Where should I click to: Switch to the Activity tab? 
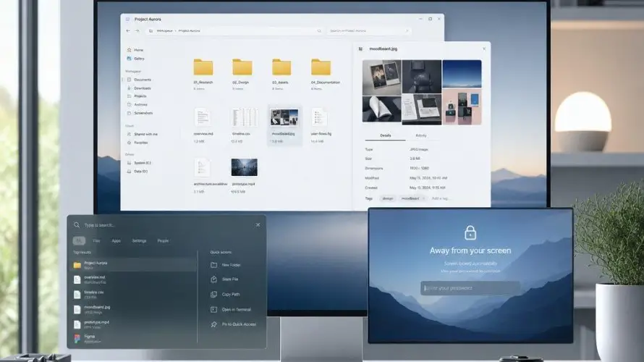[421, 135]
